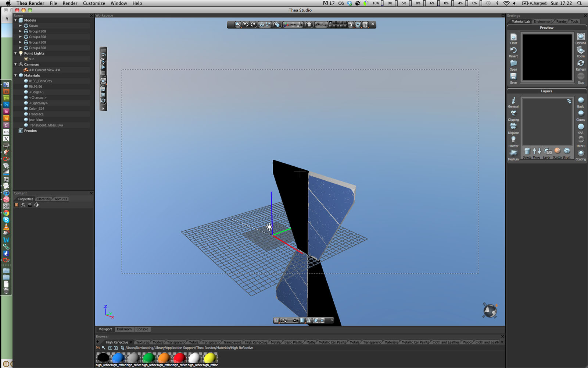Click the redo arrow in workspace toolbar

pos(253,24)
